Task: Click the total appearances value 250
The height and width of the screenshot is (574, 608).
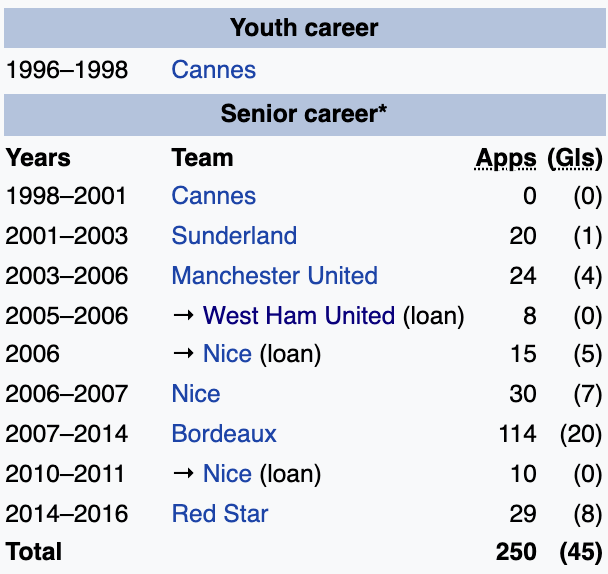Action: coord(514,552)
